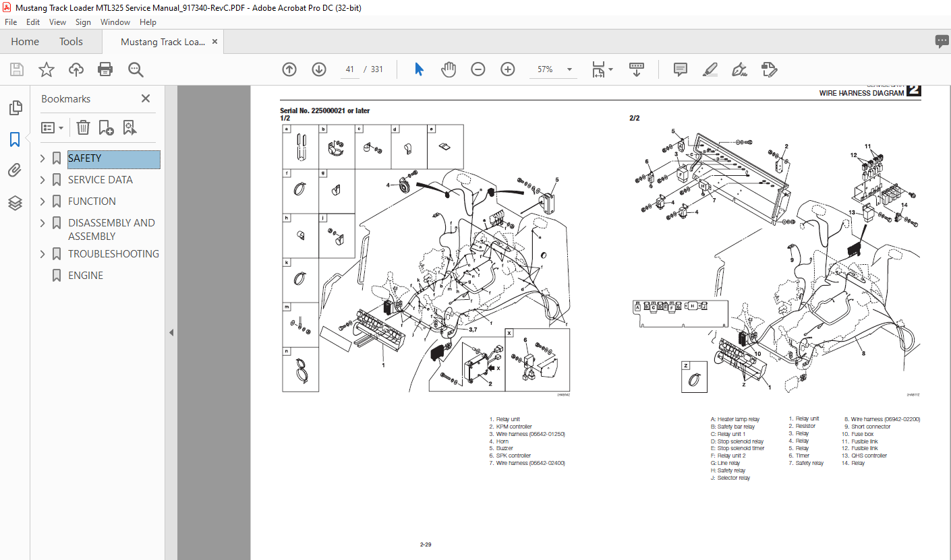The height and width of the screenshot is (560, 951).
Task: Go to next page arrow
Action: (x=319, y=69)
